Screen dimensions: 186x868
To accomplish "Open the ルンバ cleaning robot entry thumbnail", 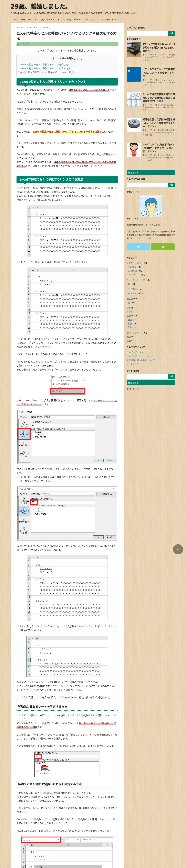I will (x=134, y=125).
